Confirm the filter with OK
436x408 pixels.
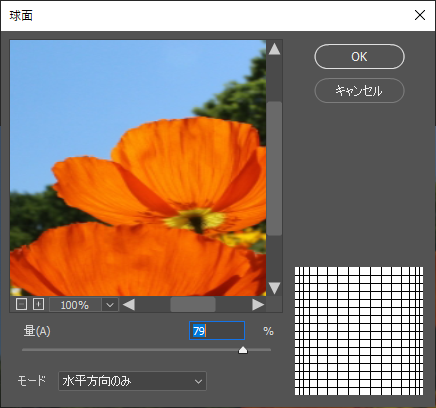click(359, 57)
